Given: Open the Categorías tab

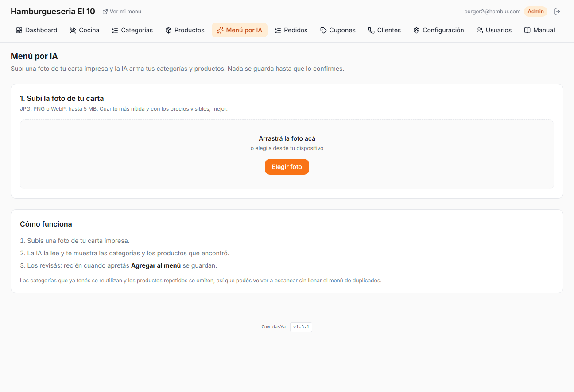Looking at the screenshot, I should tap(132, 30).
